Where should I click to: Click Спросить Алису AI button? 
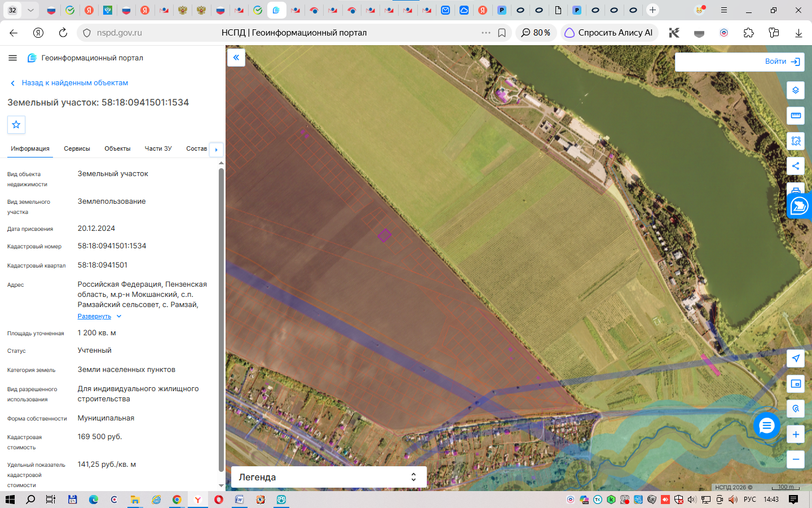coord(610,33)
